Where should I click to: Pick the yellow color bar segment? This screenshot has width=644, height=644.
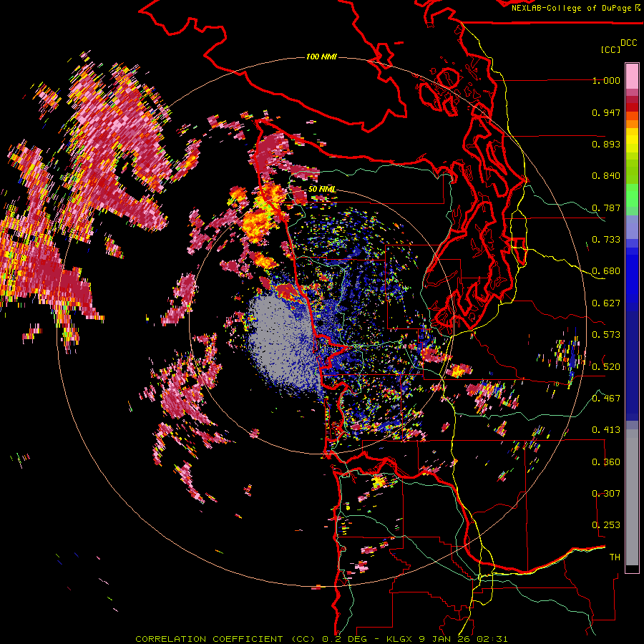click(x=632, y=140)
